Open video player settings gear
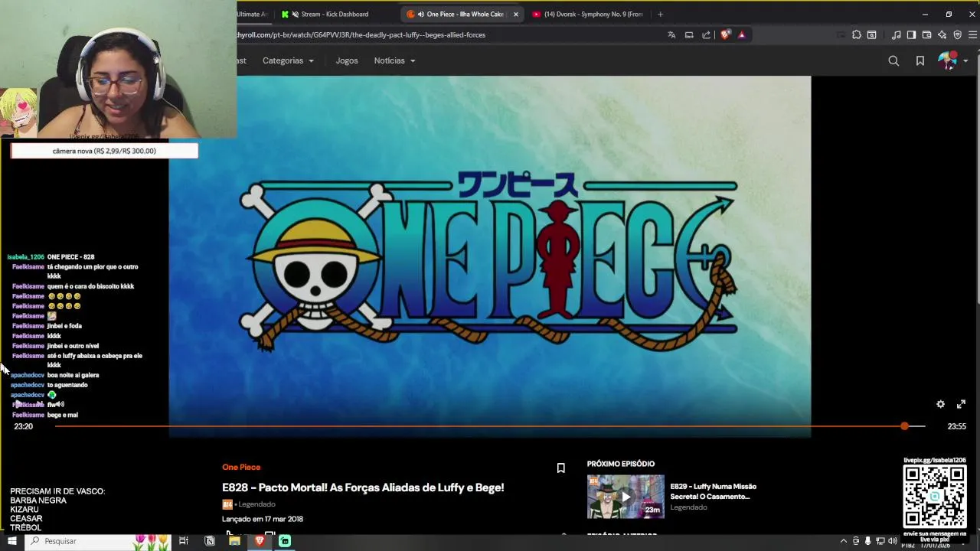Viewport: 980px width, 551px height. coord(940,404)
